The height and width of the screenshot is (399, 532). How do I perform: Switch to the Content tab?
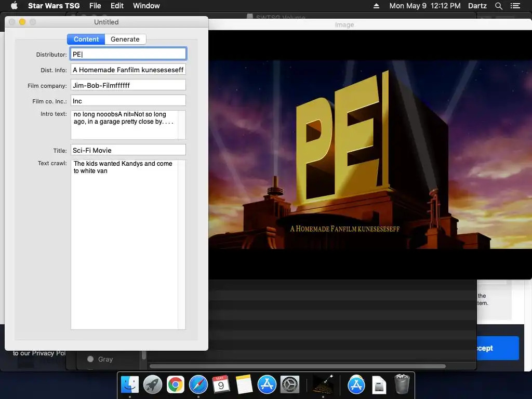pos(86,39)
